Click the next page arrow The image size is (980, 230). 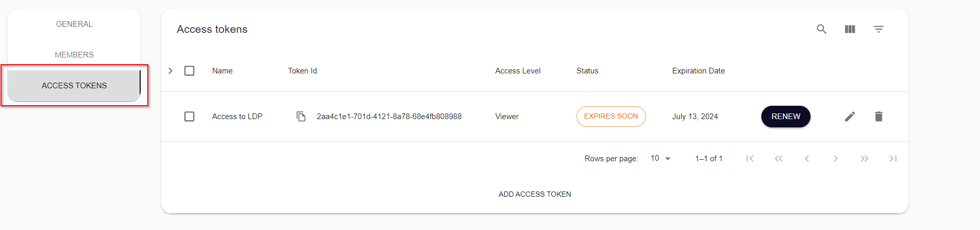pyautogui.click(x=836, y=159)
